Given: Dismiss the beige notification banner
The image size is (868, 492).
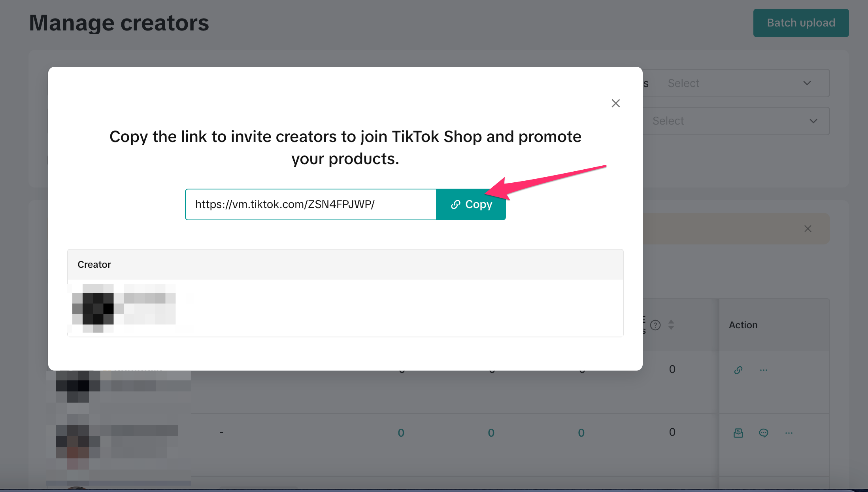Looking at the screenshot, I should (x=808, y=229).
